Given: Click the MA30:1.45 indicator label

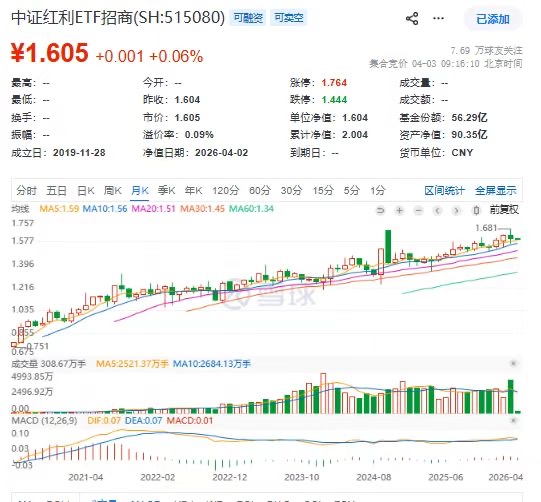Looking at the screenshot, I should tap(202, 209).
